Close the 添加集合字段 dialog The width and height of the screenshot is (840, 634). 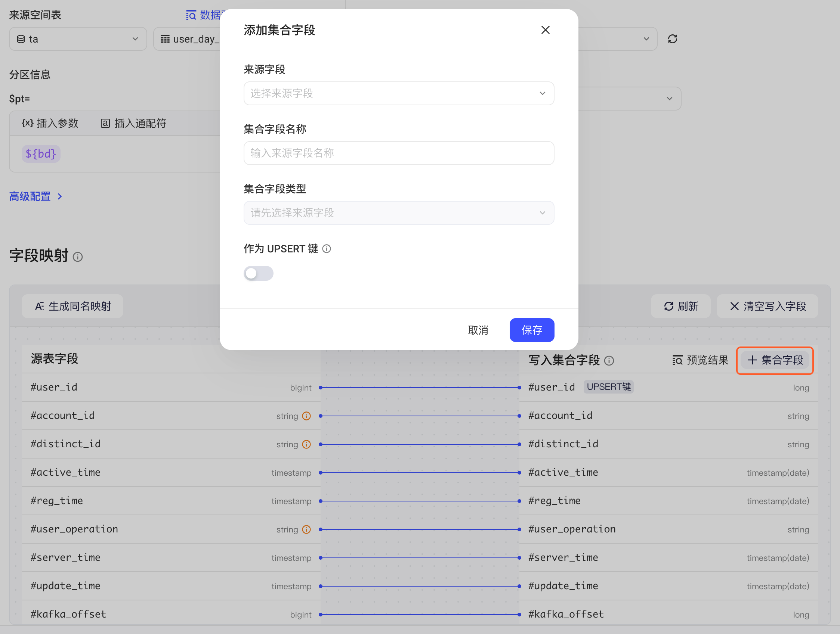[x=545, y=30]
